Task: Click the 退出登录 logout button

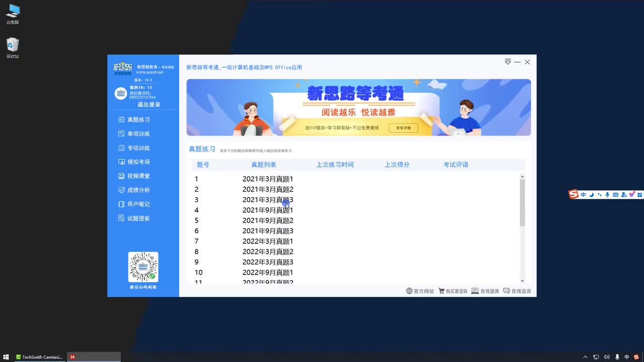Action: [x=149, y=105]
